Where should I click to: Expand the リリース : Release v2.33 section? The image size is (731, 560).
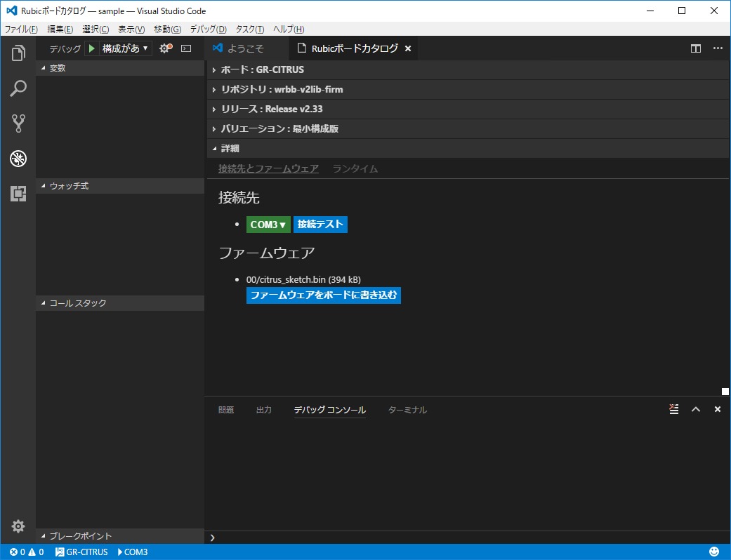coord(468,109)
